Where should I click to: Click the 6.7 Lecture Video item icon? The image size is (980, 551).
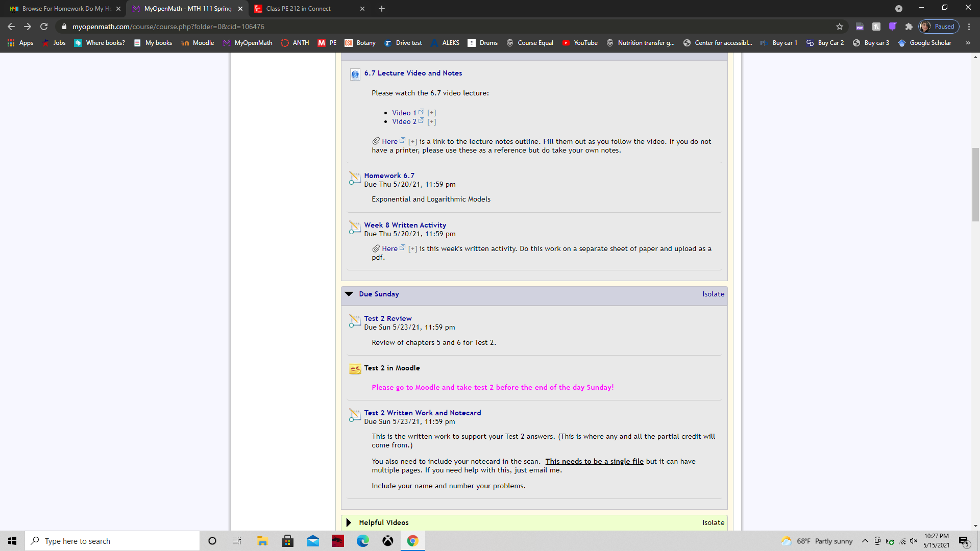pos(355,74)
